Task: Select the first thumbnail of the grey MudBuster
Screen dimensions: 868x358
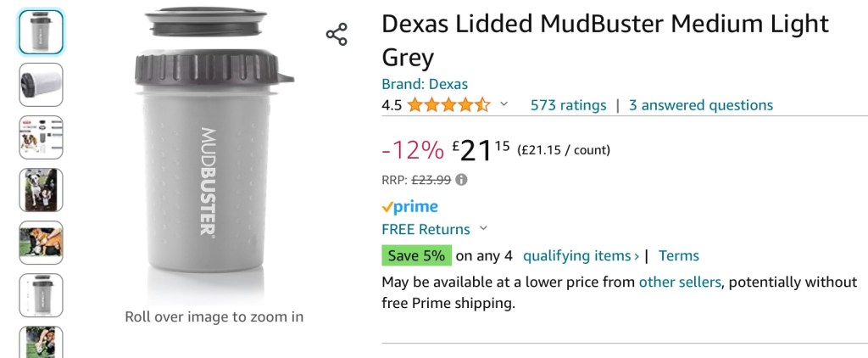Action: point(41,32)
